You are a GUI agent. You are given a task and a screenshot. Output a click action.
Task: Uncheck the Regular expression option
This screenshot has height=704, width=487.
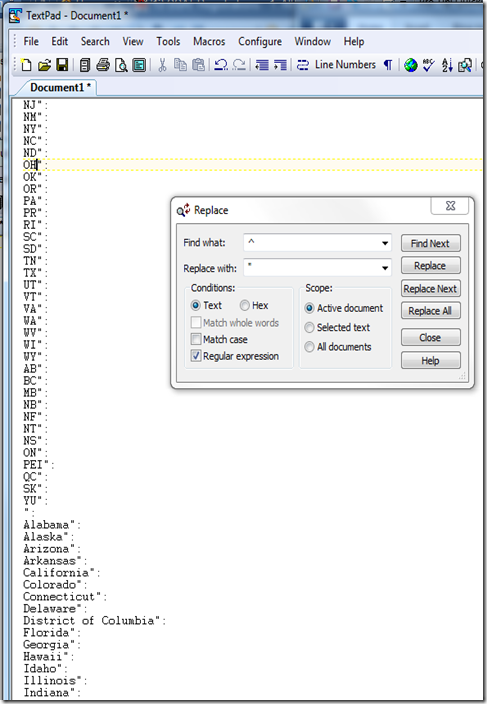pos(196,356)
